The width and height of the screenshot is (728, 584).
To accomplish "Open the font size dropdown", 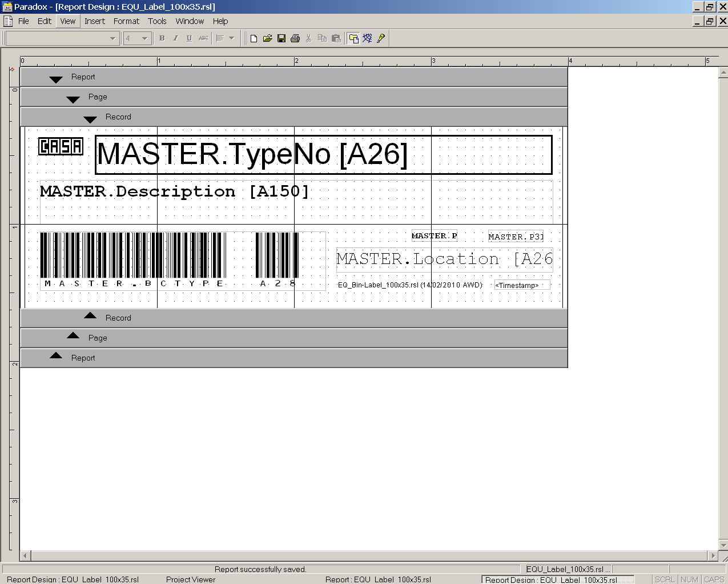I will point(144,38).
